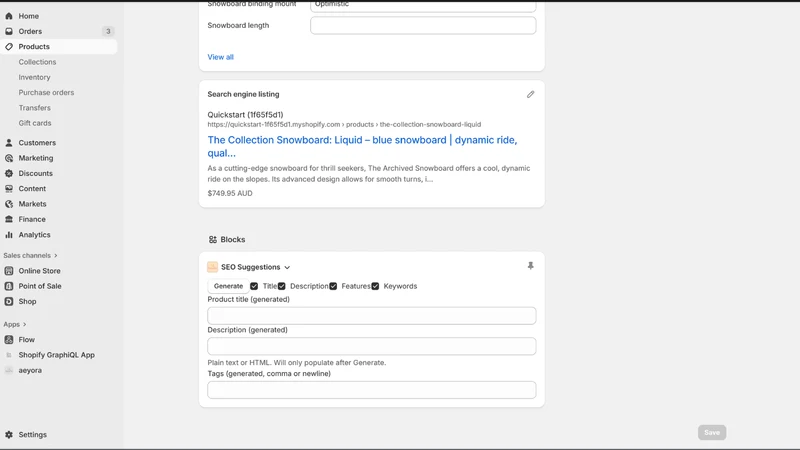Viewport: 800px width, 450px height.
Task: Go to Marketing section label
Action: 36,158
